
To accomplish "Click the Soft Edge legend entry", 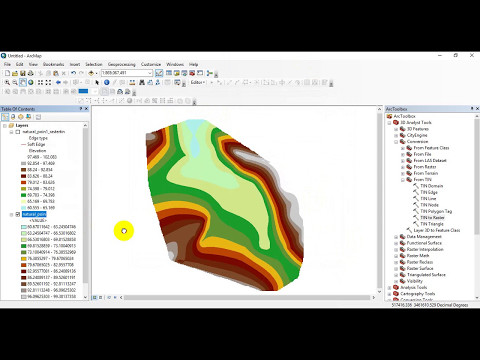I will (x=36, y=144).
